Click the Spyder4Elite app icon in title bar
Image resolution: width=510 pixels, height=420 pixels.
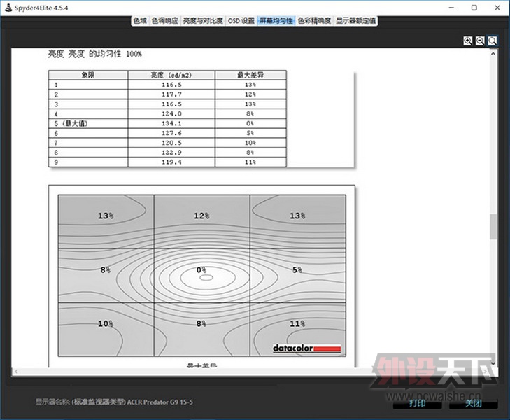pyautogui.click(x=8, y=8)
